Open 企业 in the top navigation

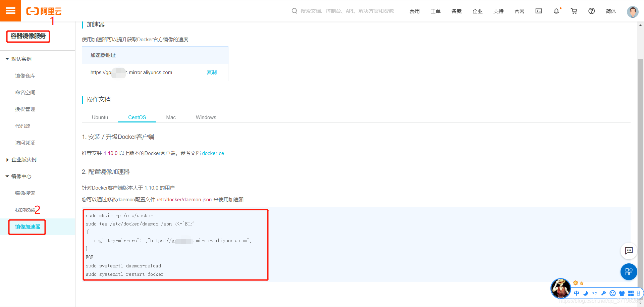[477, 11]
